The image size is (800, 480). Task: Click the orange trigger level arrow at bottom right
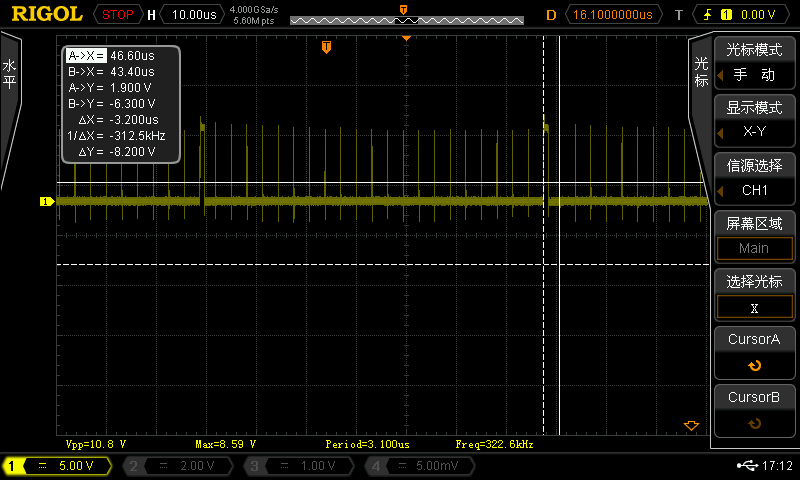click(x=691, y=425)
